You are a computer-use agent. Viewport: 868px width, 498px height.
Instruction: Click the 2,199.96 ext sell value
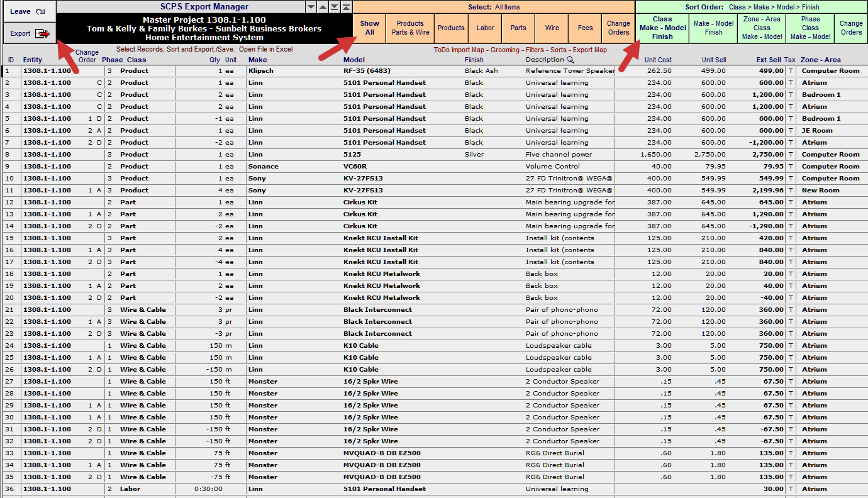point(766,191)
